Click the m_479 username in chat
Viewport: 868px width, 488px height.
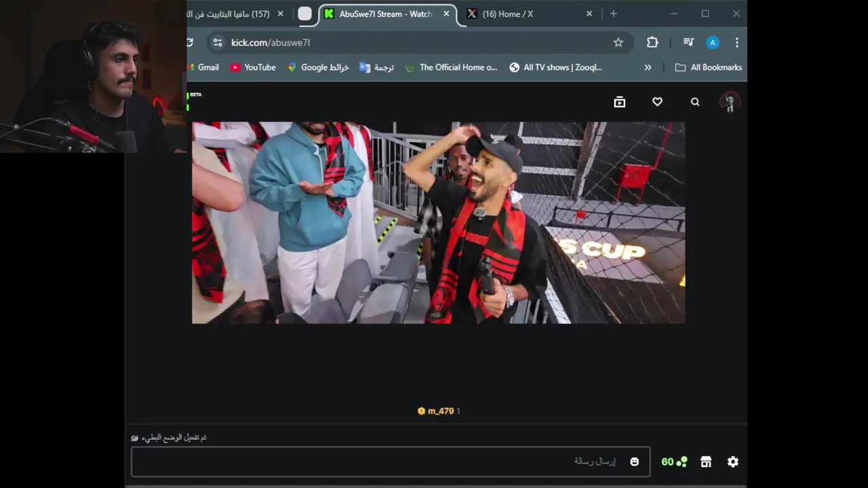[x=440, y=411]
